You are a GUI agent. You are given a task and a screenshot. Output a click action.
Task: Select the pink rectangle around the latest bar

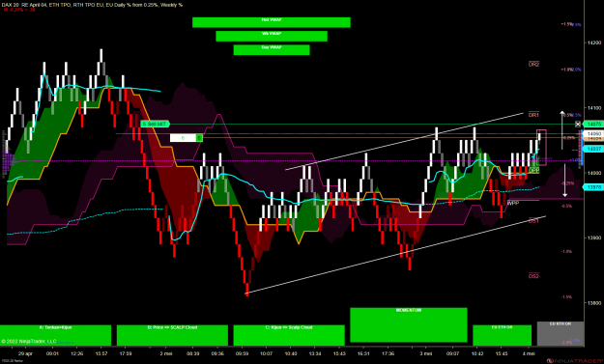point(541,148)
